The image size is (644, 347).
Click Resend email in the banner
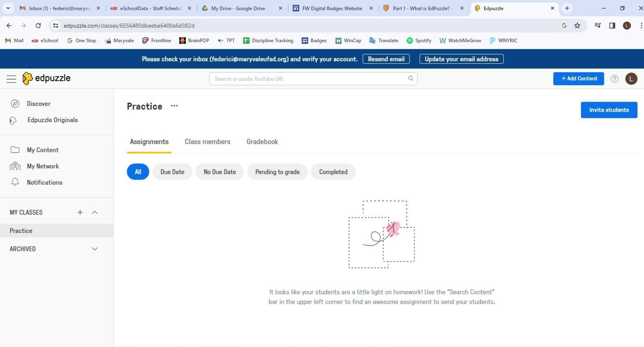point(386,59)
